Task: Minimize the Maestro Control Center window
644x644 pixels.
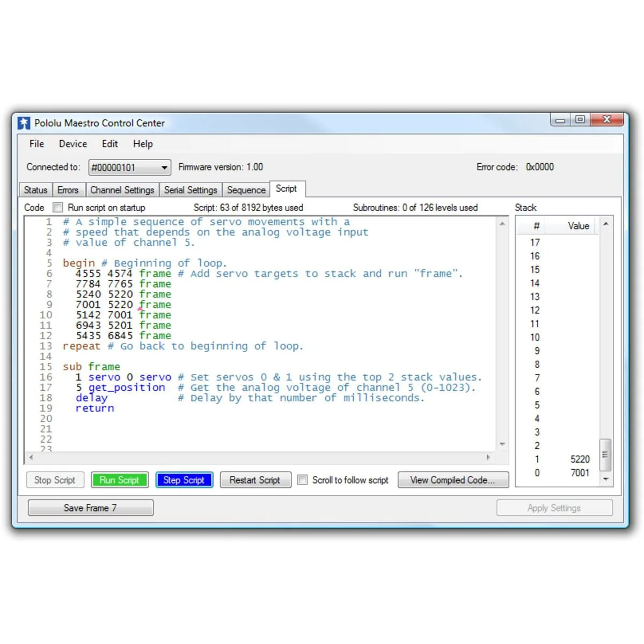Action: click(x=560, y=120)
